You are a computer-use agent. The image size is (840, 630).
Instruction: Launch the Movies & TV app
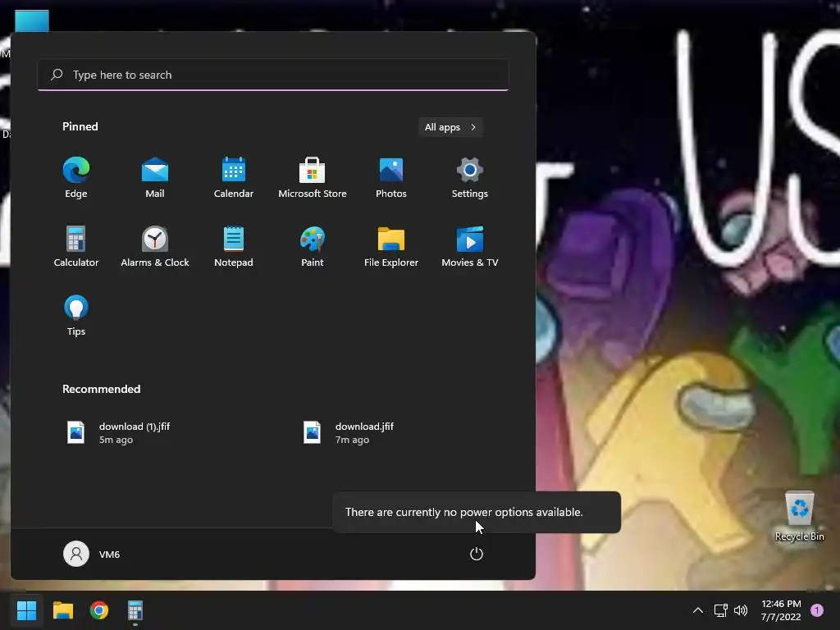coord(470,246)
